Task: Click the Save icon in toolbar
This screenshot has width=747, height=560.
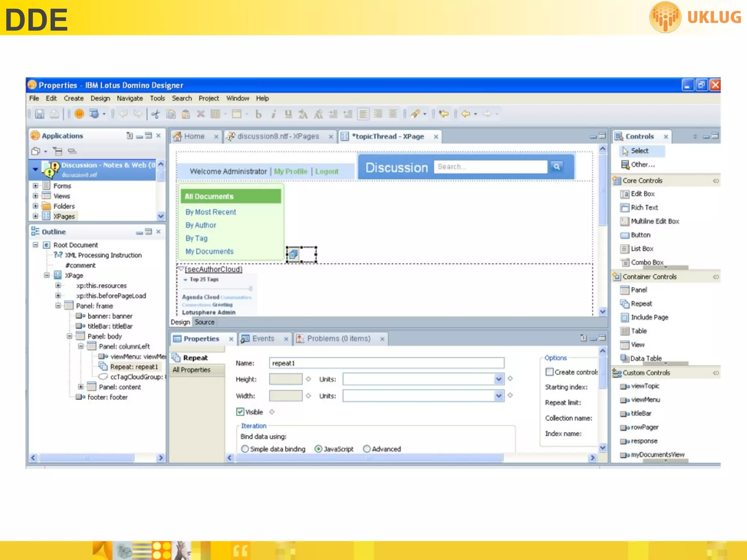Action: (39, 114)
